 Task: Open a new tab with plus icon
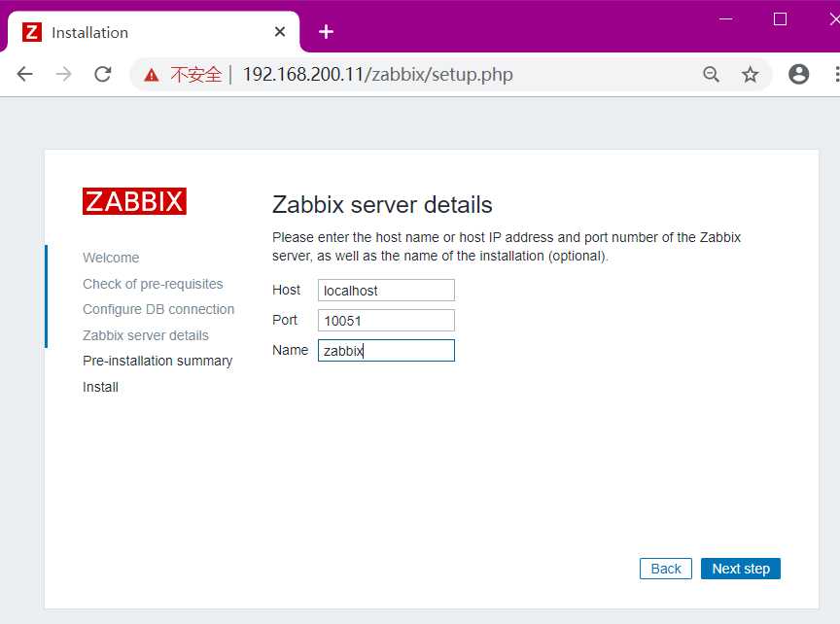[326, 32]
